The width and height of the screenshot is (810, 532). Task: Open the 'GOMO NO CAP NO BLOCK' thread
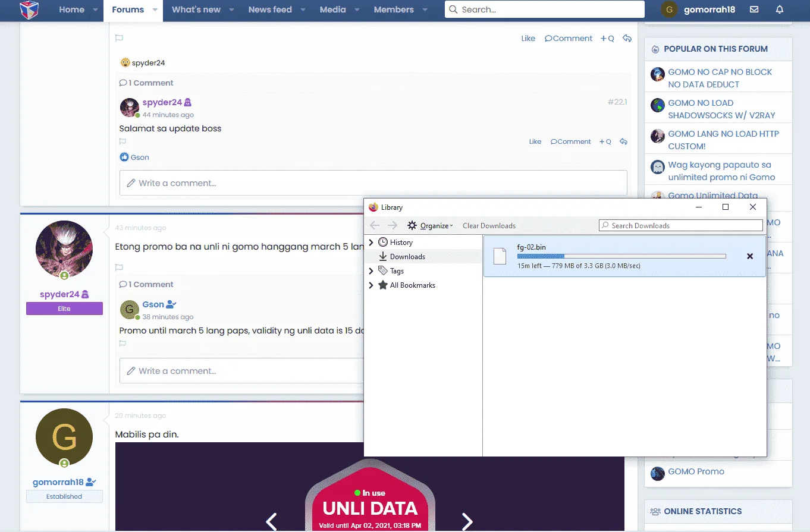(x=720, y=78)
